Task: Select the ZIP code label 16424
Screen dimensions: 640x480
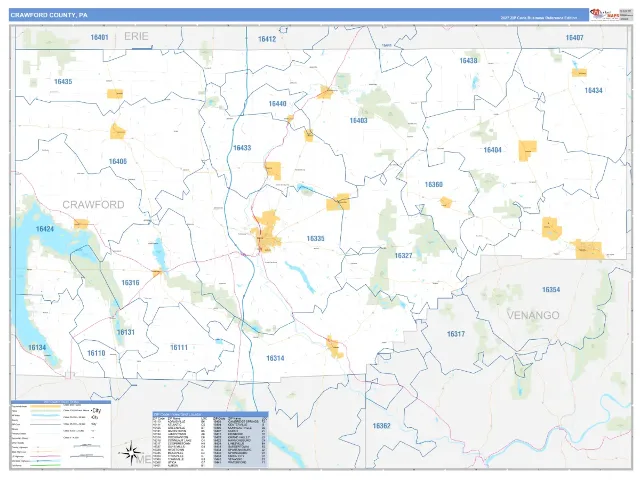Action: pyautogui.click(x=45, y=229)
